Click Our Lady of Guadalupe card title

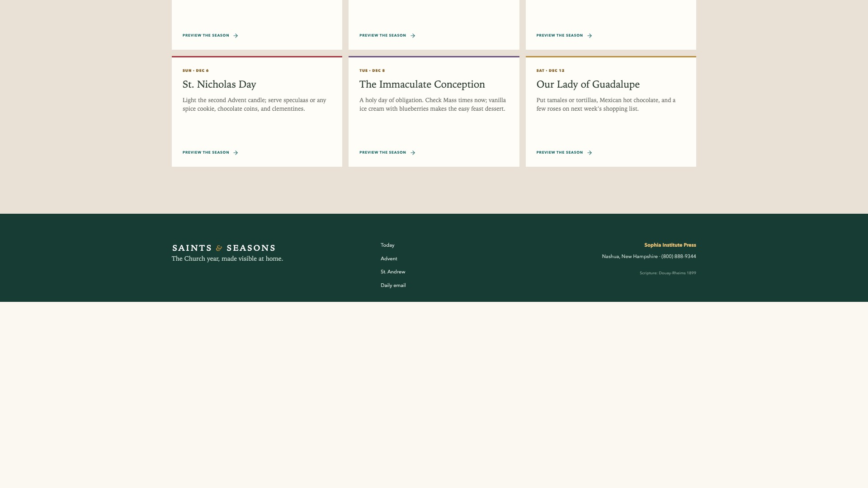coord(588,84)
